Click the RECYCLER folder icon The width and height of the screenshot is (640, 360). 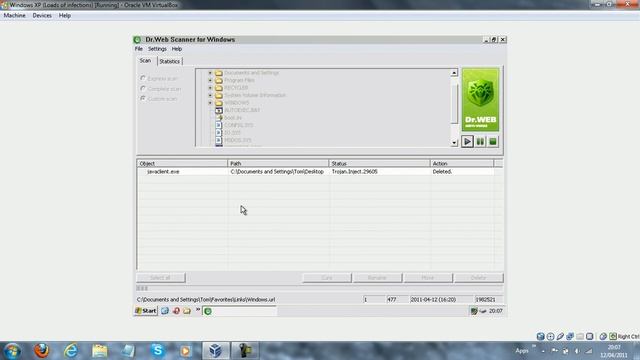tap(219, 88)
